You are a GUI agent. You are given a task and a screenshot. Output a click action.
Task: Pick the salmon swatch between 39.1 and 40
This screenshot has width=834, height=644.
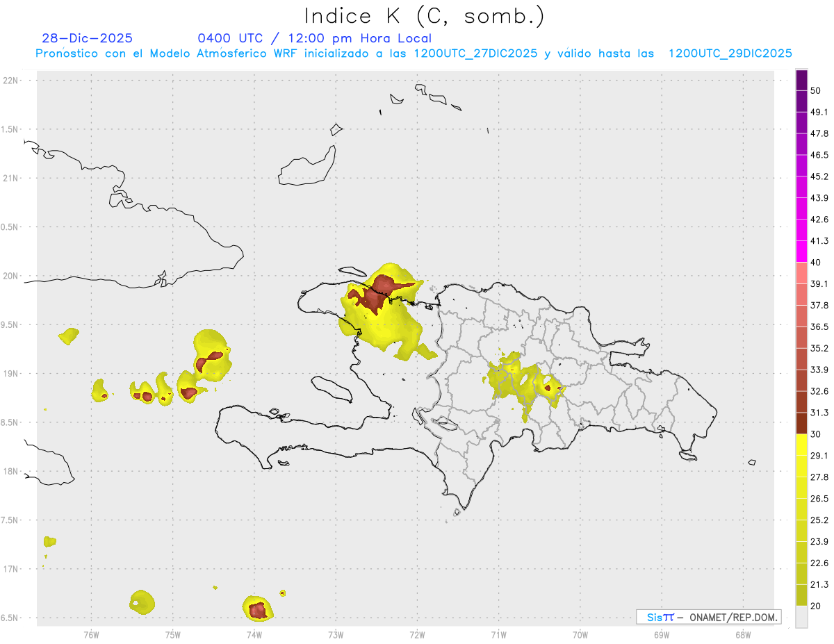pyautogui.click(x=801, y=273)
